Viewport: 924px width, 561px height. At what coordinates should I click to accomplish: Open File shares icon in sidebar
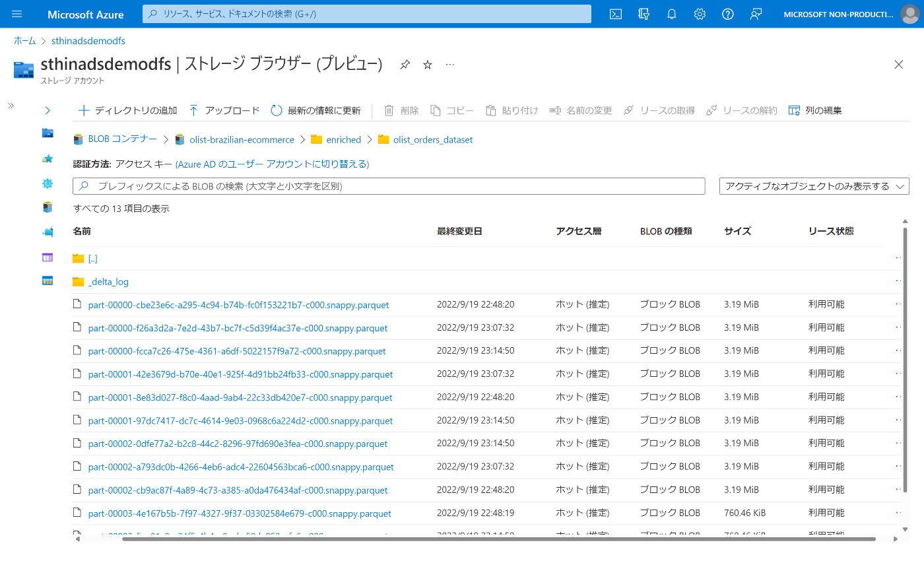(48, 232)
